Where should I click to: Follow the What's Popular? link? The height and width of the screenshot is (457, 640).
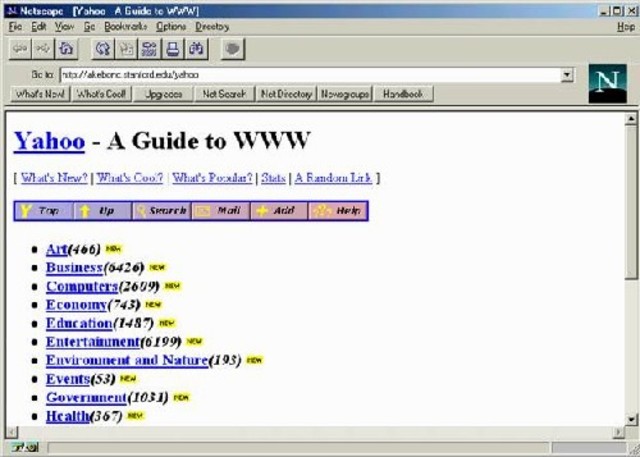[212, 178]
